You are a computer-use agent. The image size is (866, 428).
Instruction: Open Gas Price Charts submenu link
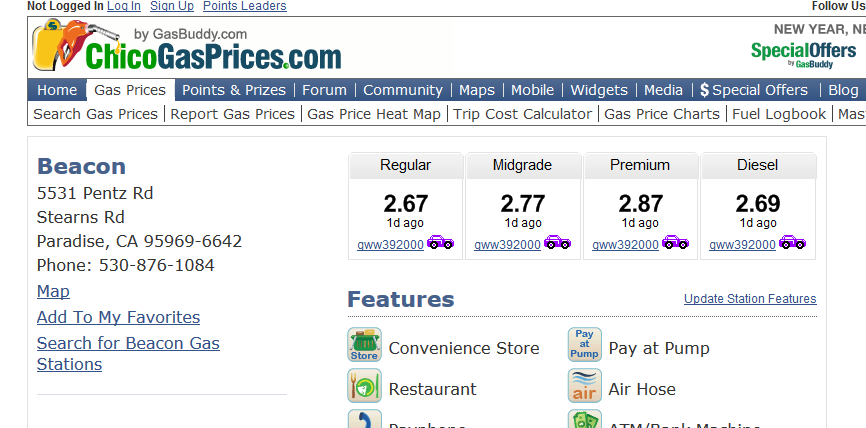tap(662, 114)
